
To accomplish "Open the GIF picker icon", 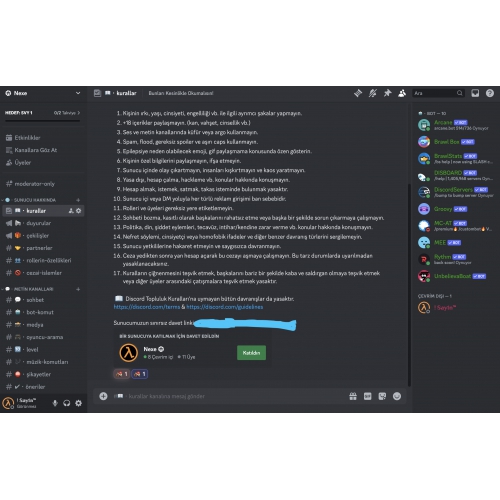I will 367,396.
